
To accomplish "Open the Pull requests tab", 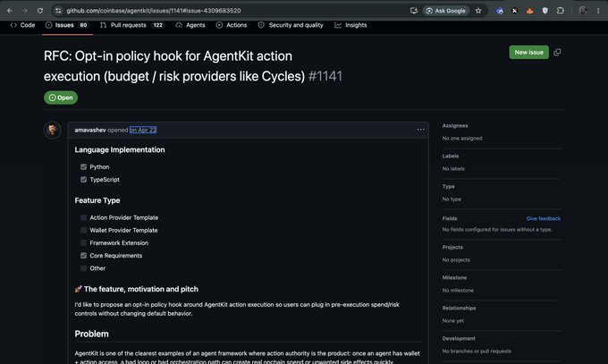I will click(132, 25).
